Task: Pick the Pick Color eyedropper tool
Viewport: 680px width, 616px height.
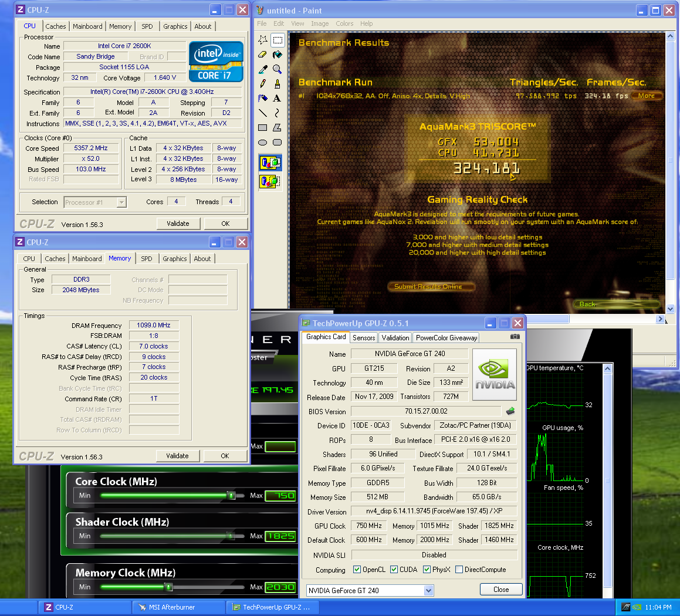Action: pyautogui.click(x=263, y=69)
